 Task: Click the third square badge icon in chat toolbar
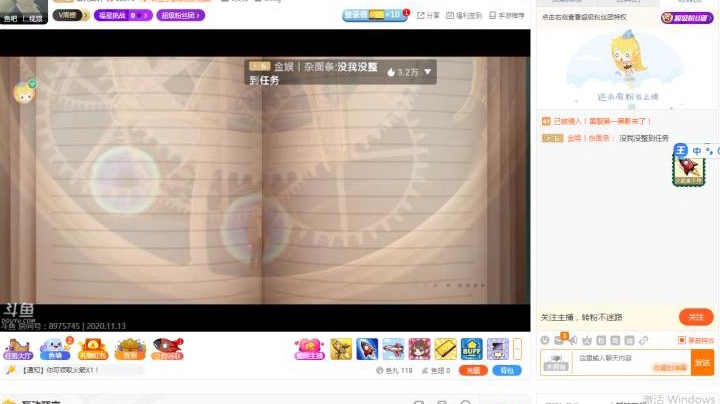[x=630, y=340]
